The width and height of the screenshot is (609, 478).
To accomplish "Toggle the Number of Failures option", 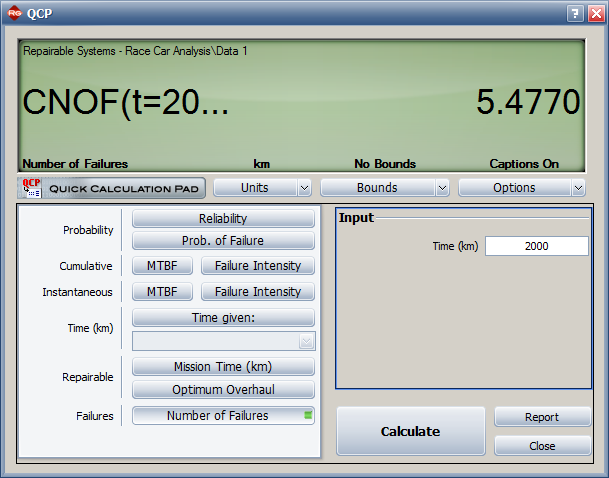I will 223,416.
